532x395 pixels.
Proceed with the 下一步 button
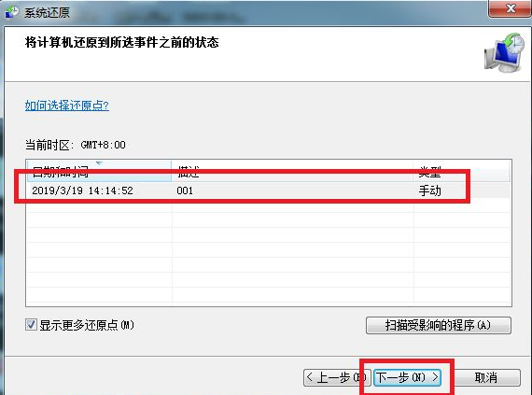(x=407, y=377)
